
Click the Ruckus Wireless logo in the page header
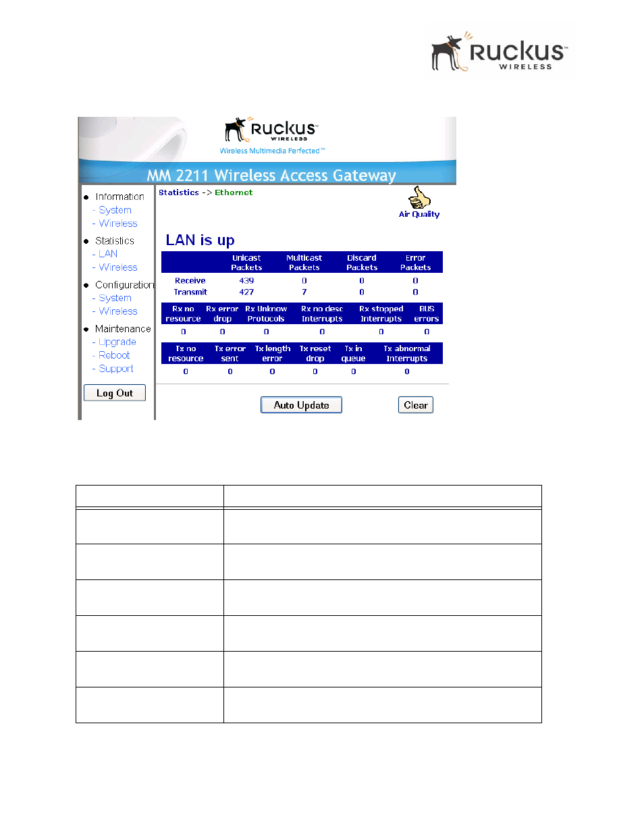click(x=500, y=51)
